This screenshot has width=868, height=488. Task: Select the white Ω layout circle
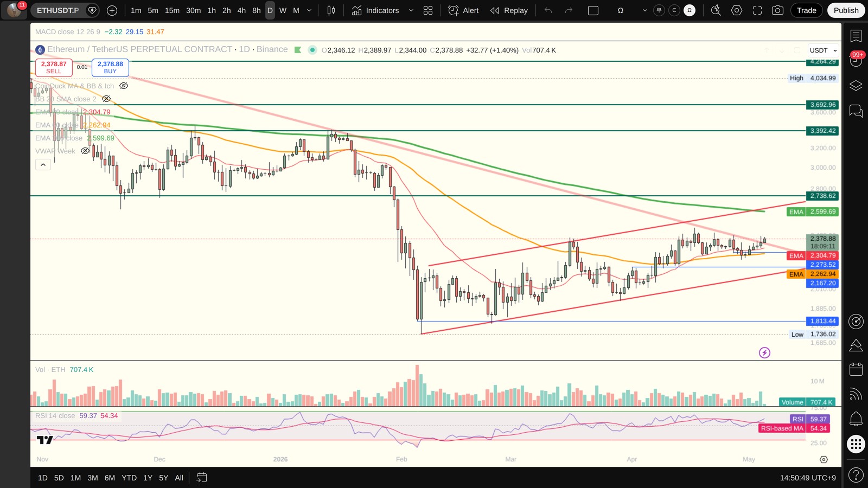click(x=690, y=10)
